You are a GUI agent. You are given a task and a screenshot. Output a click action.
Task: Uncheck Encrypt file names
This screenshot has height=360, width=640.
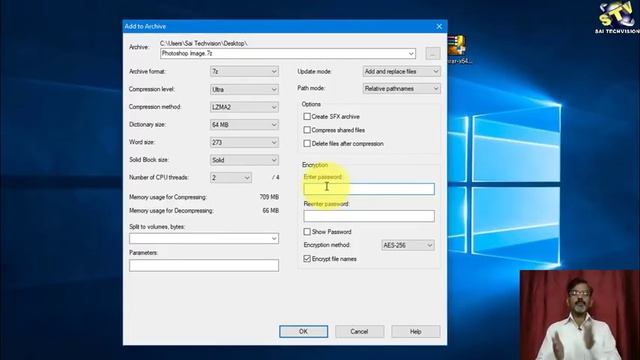pyautogui.click(x=307, y=259)
